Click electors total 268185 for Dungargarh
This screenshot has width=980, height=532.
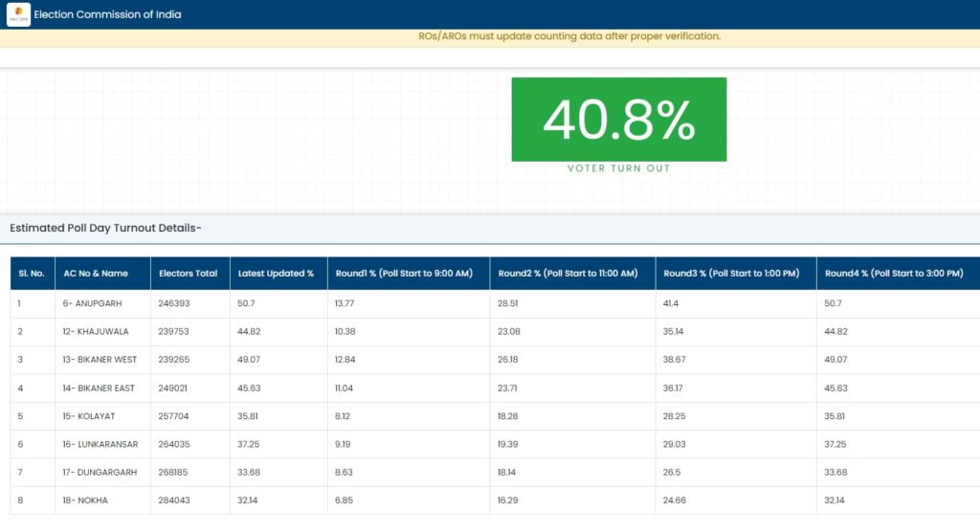(x=172, y=473)
